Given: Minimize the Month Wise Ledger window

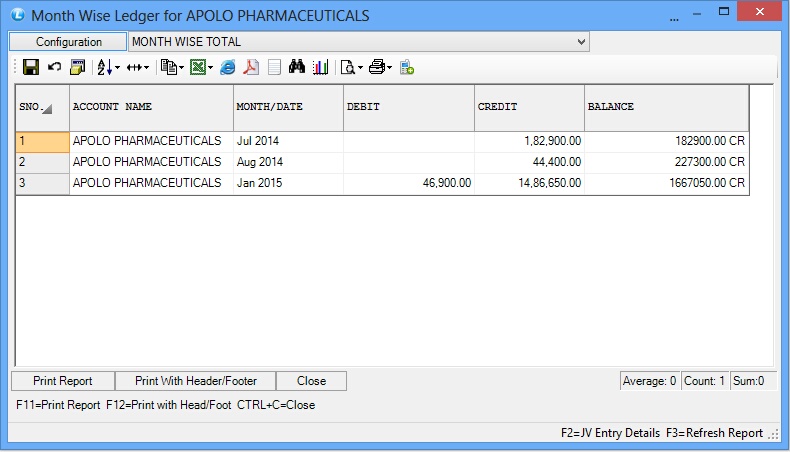Looking at the screenshot, I should [x=697, y=14].
